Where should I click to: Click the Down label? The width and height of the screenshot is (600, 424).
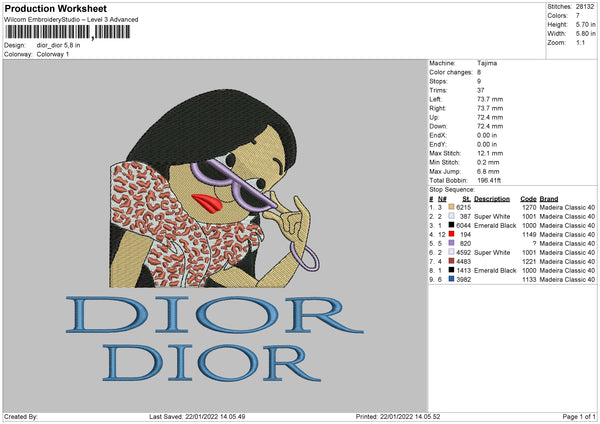tap(438, 126)
